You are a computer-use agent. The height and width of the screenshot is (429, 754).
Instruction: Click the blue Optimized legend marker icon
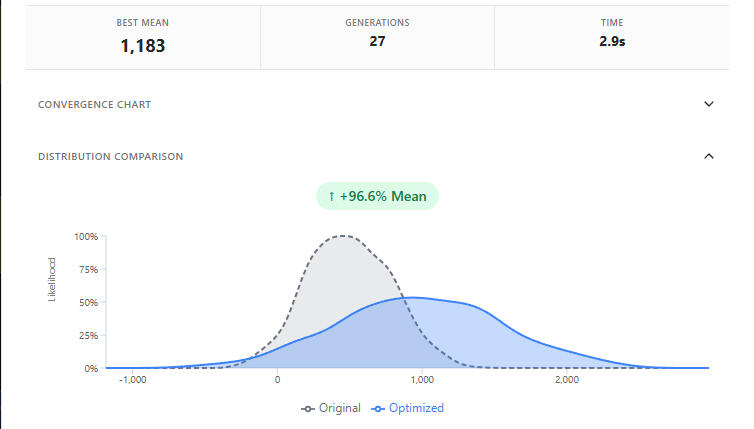378,408
